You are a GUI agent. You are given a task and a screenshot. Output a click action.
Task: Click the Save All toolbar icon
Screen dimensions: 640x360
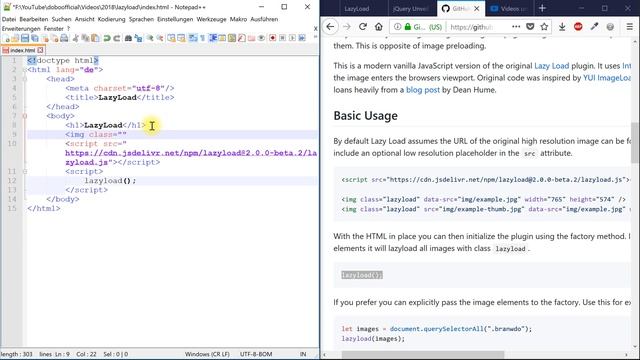35,38
